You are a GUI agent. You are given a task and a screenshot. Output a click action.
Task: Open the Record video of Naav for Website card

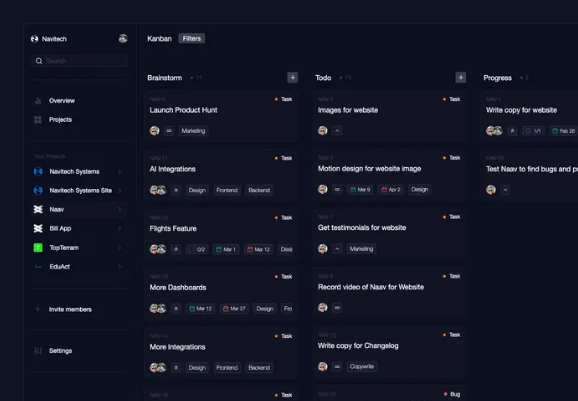coord(389,293)
